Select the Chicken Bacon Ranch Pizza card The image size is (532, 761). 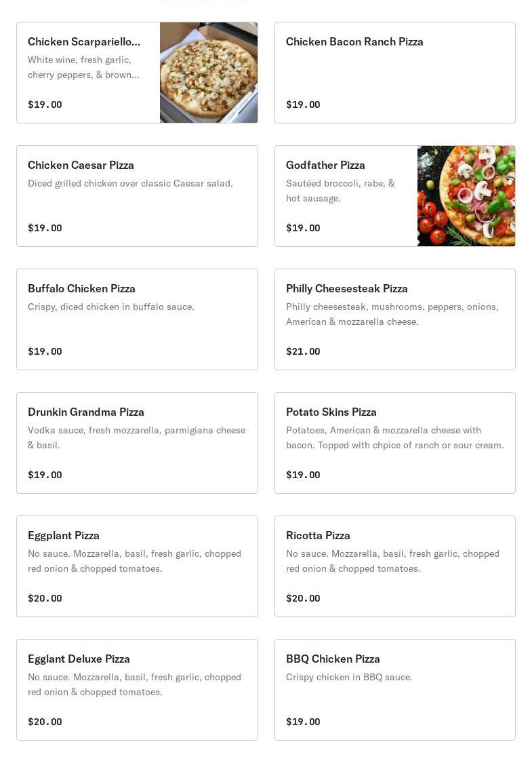click(x=394, y=73)
